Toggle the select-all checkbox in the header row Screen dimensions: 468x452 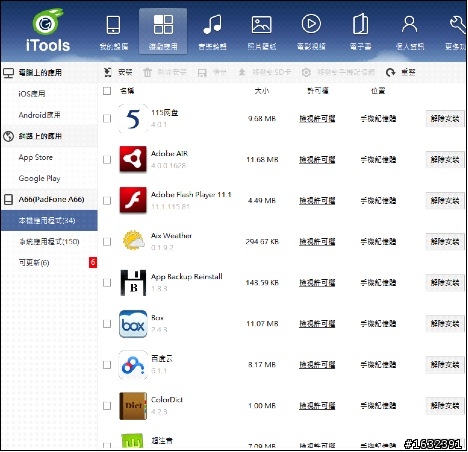(x=107, y=91)
